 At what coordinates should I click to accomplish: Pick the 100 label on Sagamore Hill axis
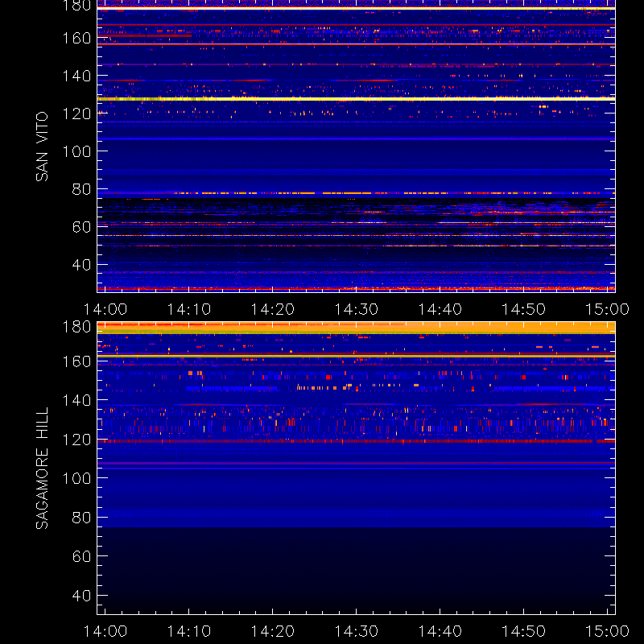(x=76, y=478)
